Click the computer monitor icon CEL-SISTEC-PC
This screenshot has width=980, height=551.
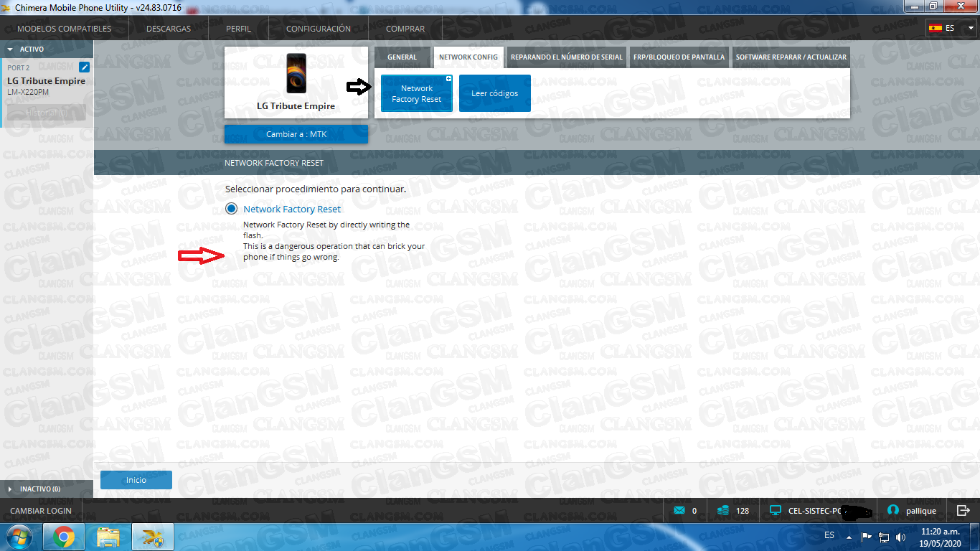[775, 511]
